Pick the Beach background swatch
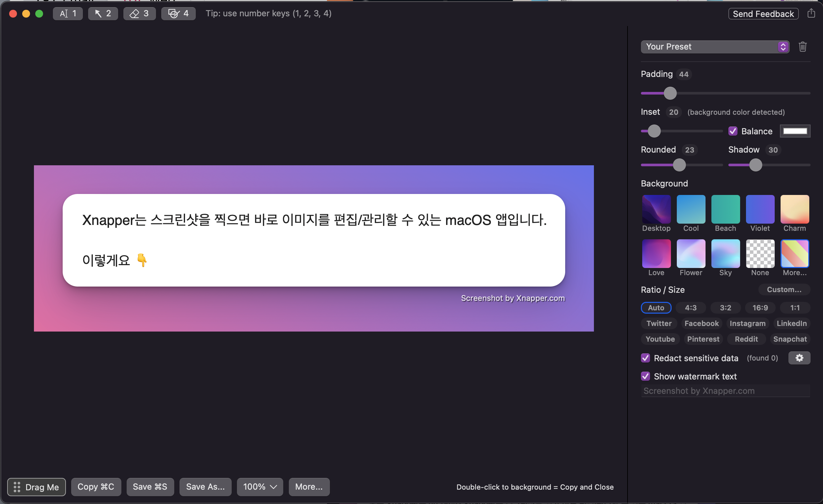823x504 pixels. click(725, 209)
